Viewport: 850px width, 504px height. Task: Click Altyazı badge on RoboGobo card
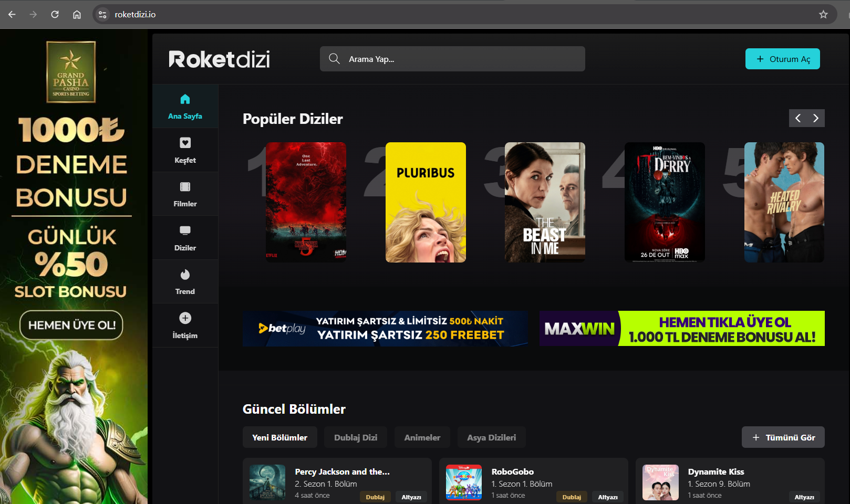click(x=608, y=497)
